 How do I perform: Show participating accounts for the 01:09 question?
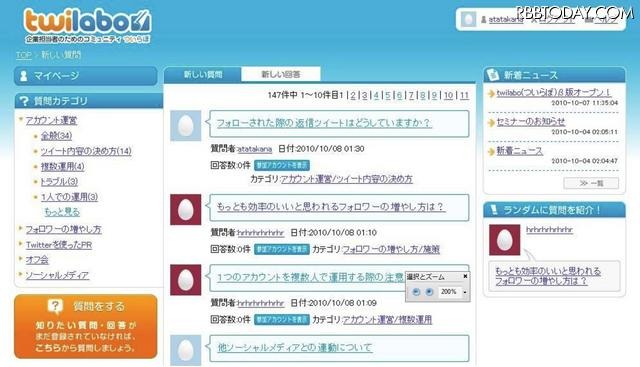tap(282, 319)
